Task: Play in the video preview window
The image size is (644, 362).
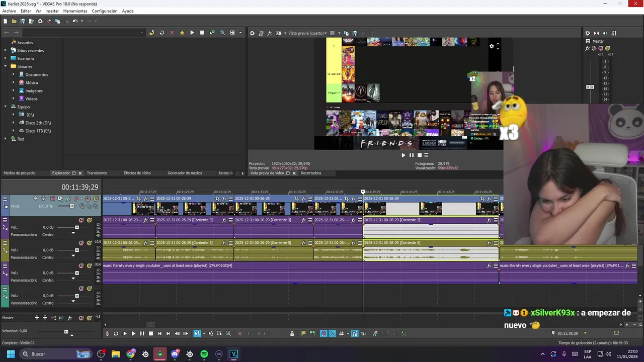Action: tap(403, 155)
